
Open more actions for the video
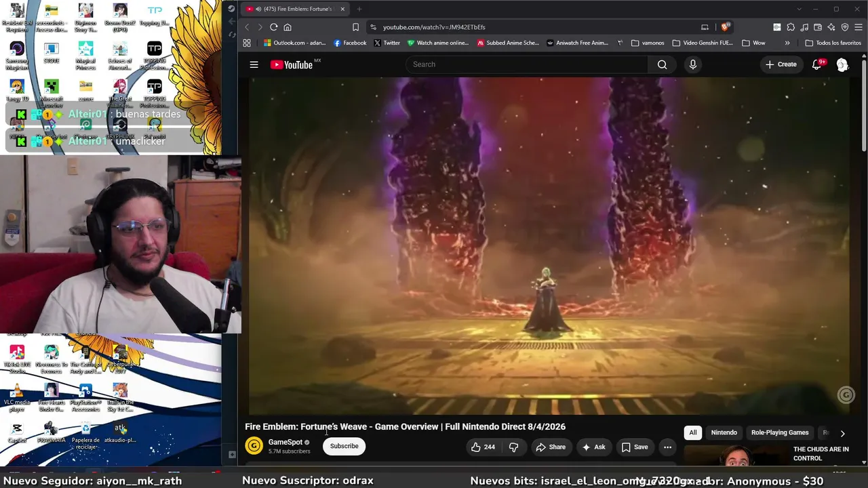pyautogui.click(x=667, y=447)
